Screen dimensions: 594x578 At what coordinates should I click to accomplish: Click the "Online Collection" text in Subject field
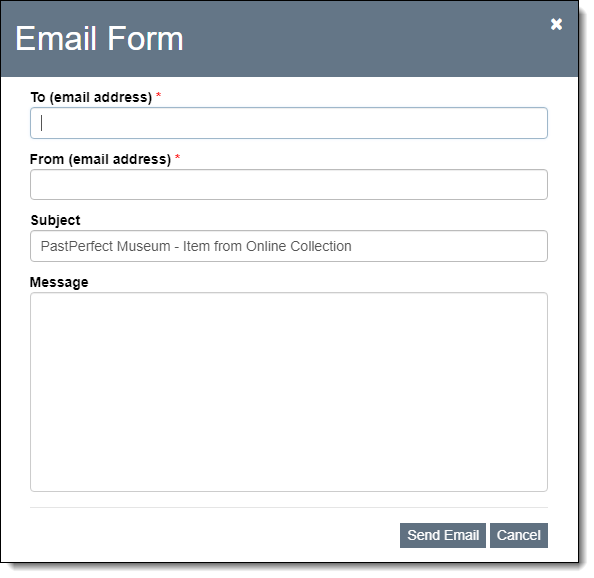click(299, 246)
